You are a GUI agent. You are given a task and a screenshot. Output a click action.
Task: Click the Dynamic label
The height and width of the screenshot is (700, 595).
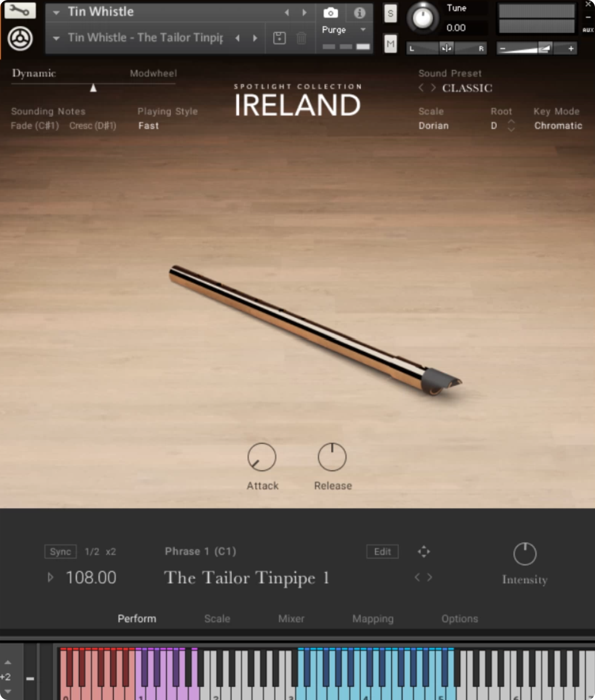[x=34, y=73]
